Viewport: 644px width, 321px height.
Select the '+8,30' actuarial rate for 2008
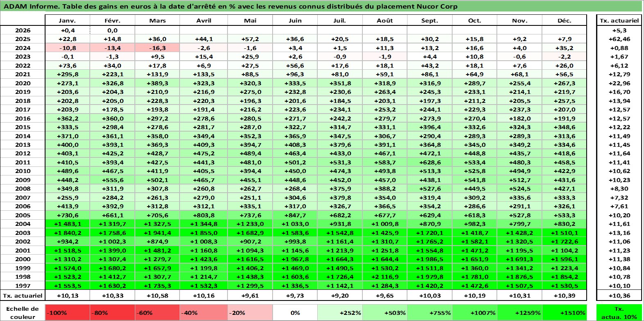[619, 189]
